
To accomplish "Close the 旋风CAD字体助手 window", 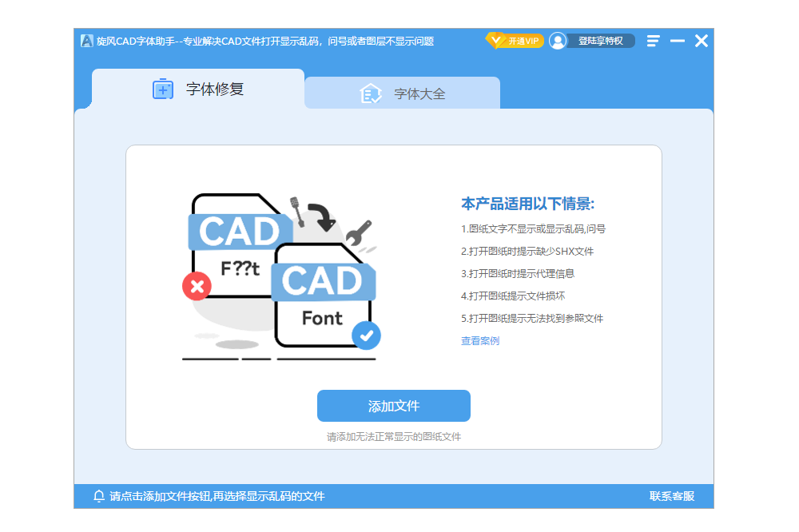I will 701,41.
